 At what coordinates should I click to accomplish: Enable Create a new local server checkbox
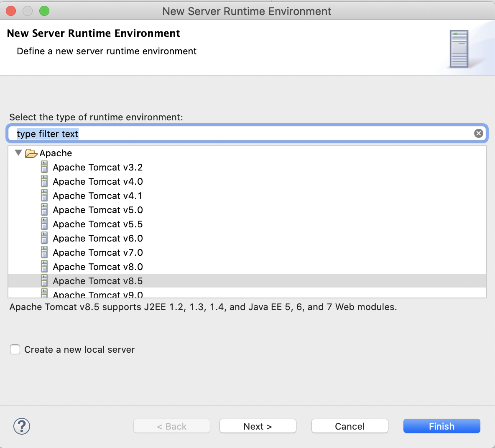pyautogui.click(x=15, y=349)
